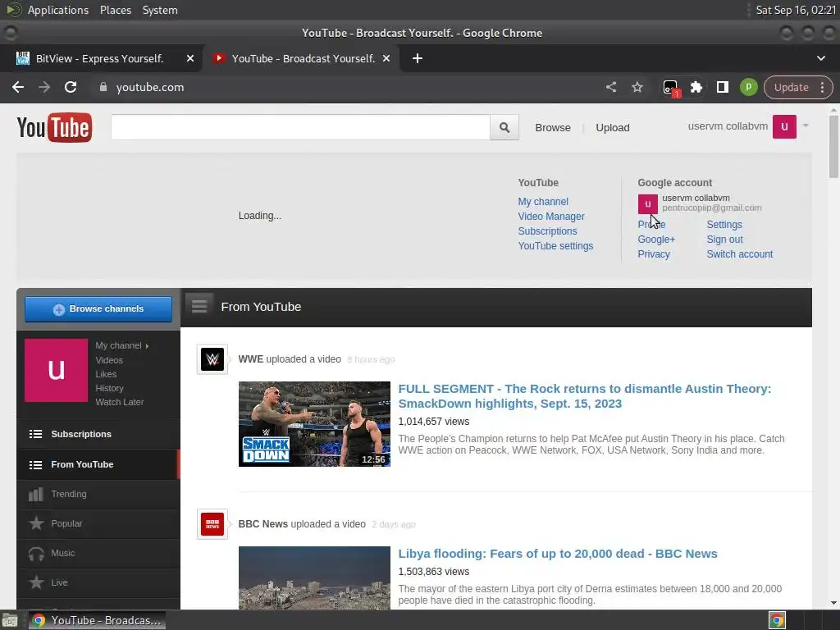
Task: Click the YouTube logo
Action: point(54,127)
